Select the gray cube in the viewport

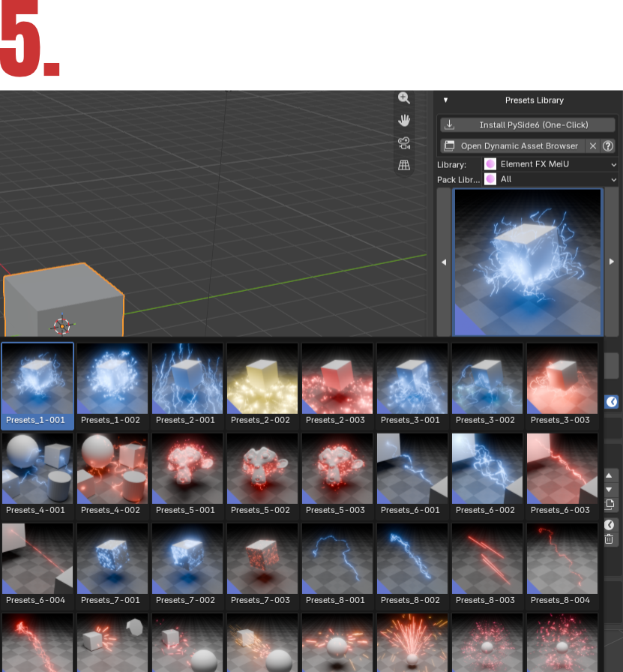[64, 300]
